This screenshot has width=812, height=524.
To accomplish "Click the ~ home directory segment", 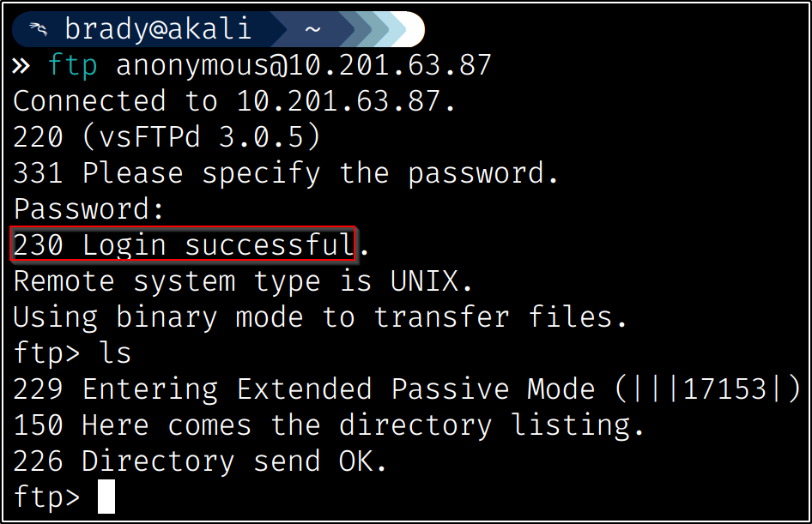I will 312,30.
